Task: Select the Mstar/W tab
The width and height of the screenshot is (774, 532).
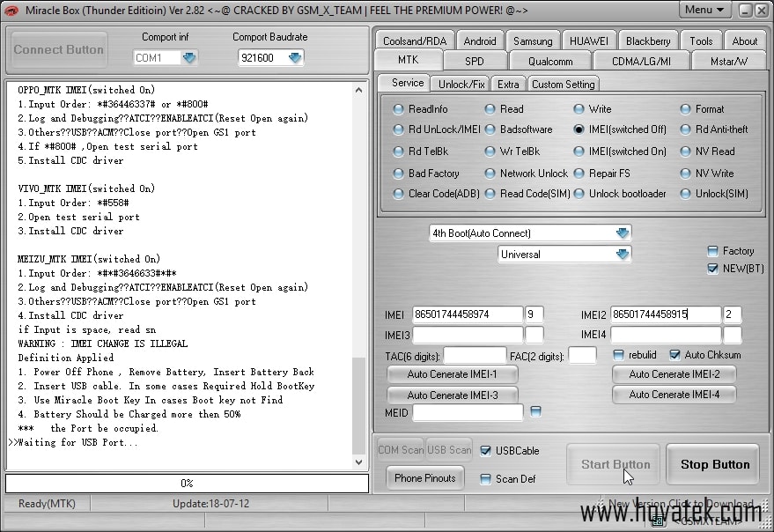Action: pyautogui.click(x=728, y=62)
